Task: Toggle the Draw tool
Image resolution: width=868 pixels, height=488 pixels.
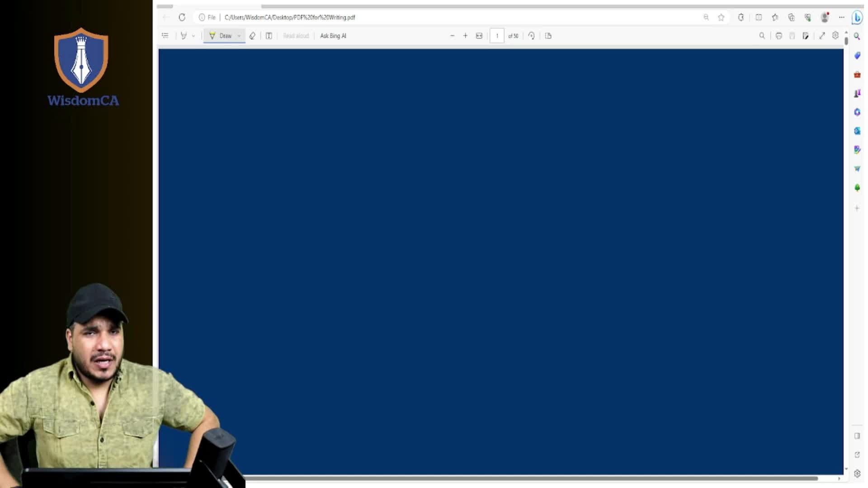Action: (x=221, y=36)
